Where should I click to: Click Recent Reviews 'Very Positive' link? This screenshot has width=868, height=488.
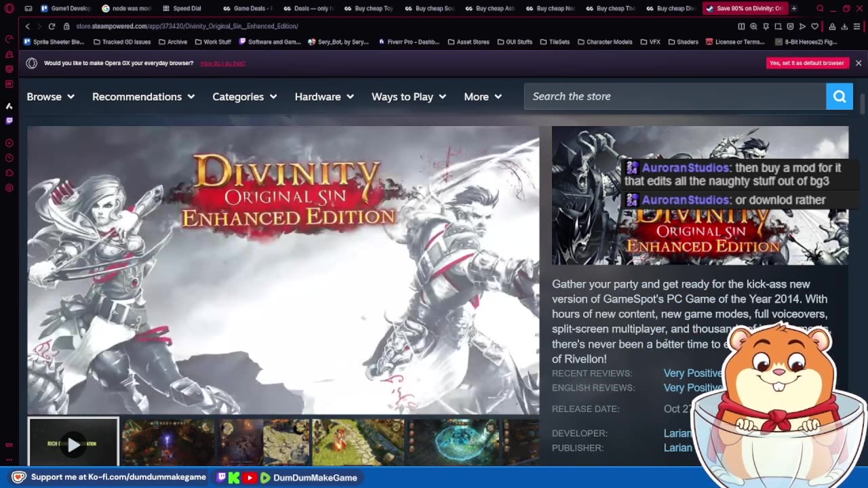tap(692, 373)
